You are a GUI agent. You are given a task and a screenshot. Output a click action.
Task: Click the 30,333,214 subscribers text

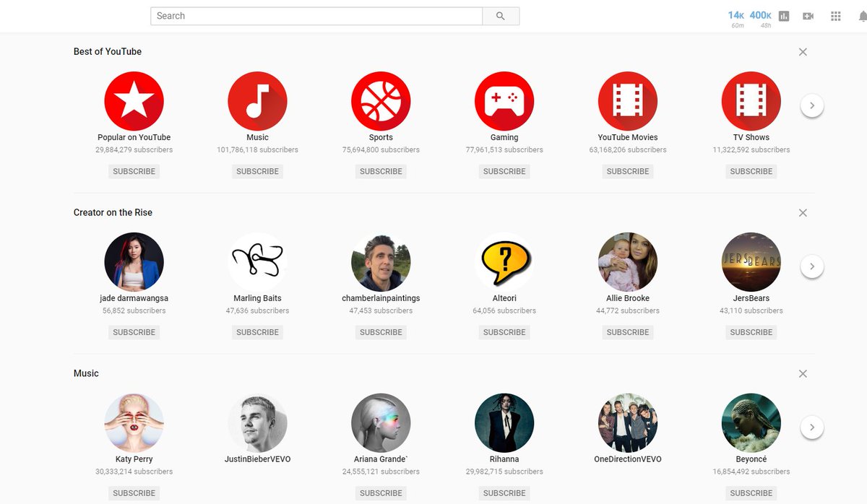click(134, 472)
